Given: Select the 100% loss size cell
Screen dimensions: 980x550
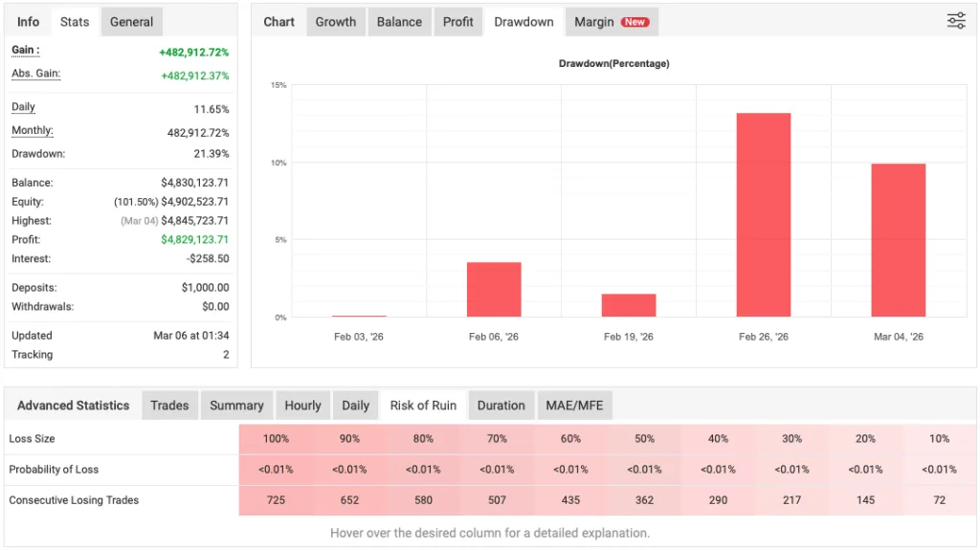Looking at the screenshot, I should (275, 439).
